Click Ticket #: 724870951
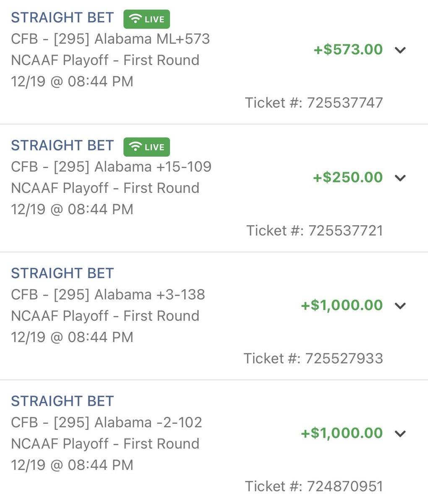428x504 pixels. [314, 486]
